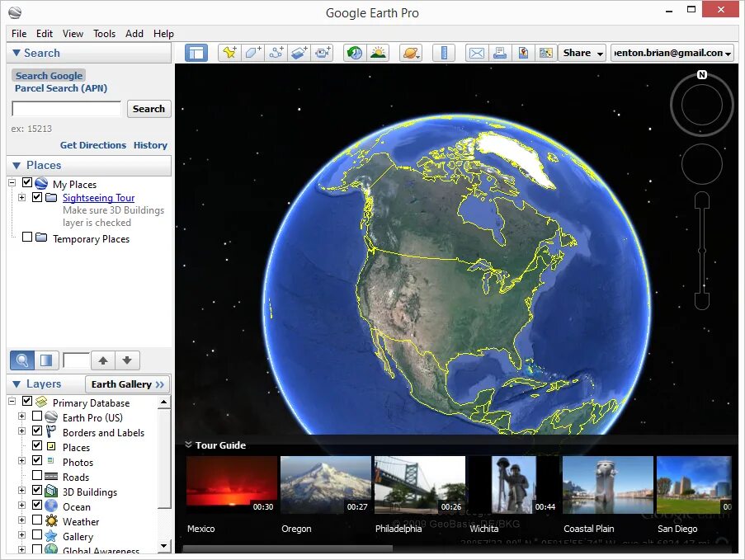
Task: Print the current view
Action: tap(500, 53)
